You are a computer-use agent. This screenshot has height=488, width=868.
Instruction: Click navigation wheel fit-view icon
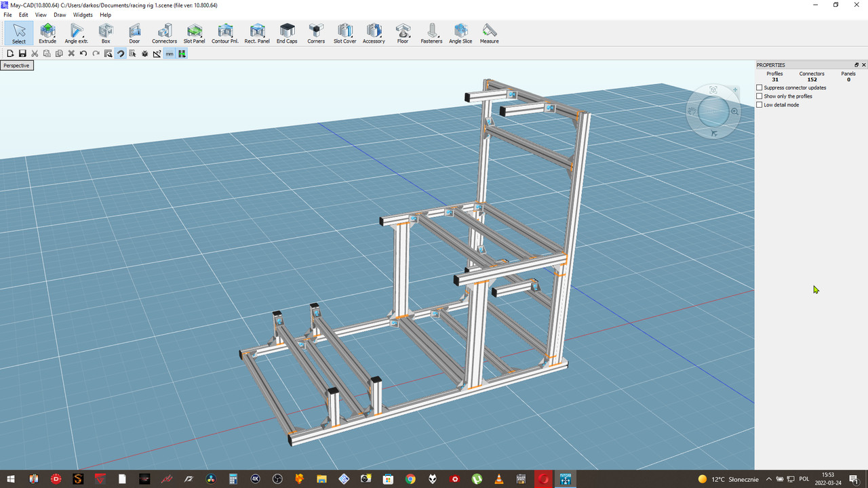713,90
